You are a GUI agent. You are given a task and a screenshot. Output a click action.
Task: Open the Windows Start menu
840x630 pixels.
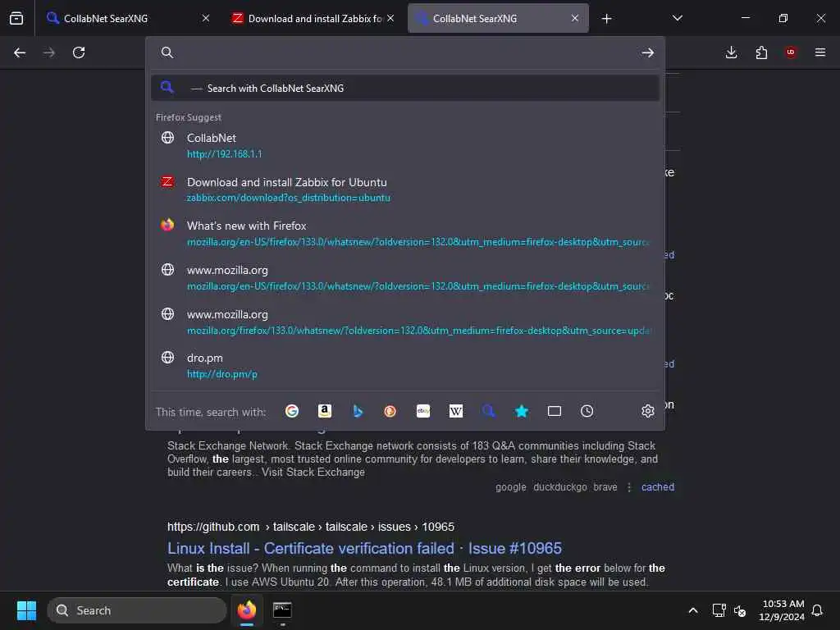coord(26,610)
